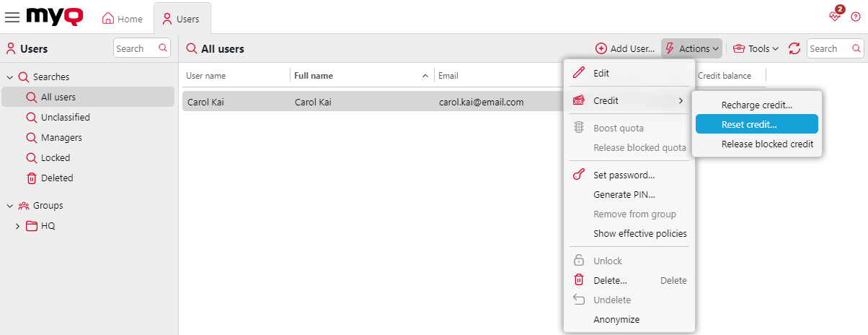
Task: Open the help question mark icon
Action: tap(856, 17)
